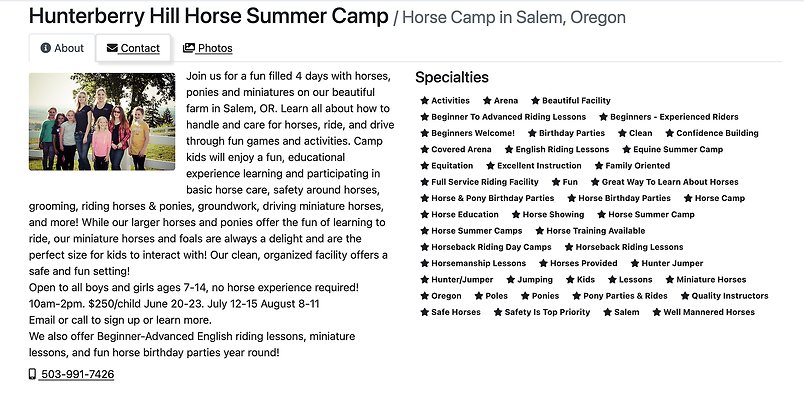Click the Hunterberry Hill Horse Summer Camp title
Screen dimensions: 804x400
pos(209,16)
